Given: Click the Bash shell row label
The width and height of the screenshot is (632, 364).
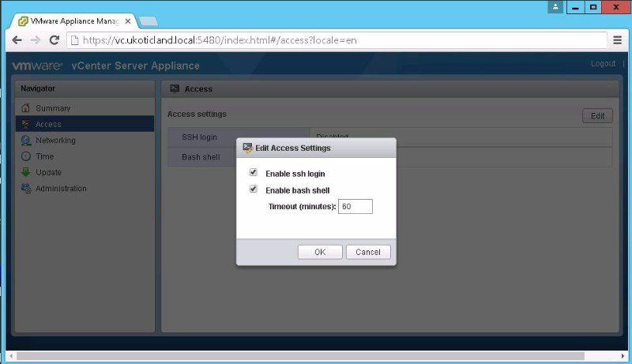Looking at the screenshot, I should click(201, 157).
